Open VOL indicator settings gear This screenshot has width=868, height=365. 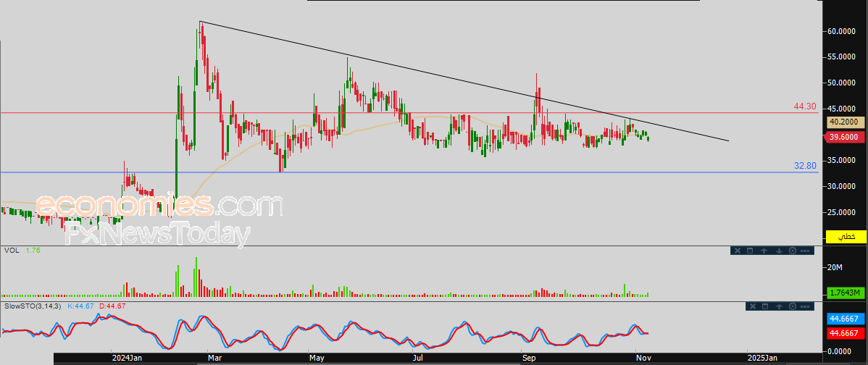click(x=792, y=251)
